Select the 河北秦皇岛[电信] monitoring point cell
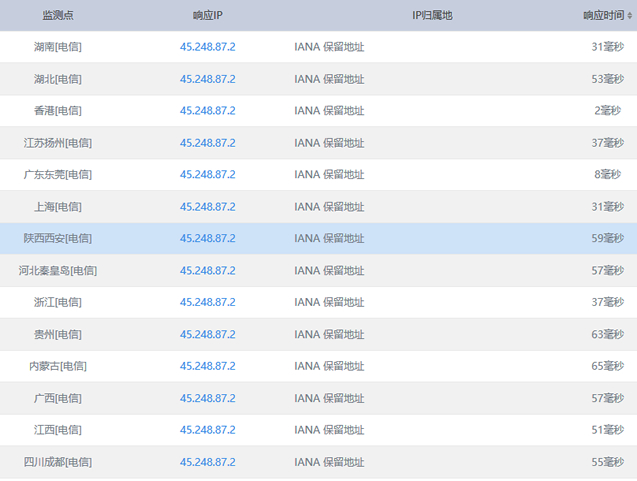The width and height of the screenshot is (637, 481). click(x=57, y=271)
